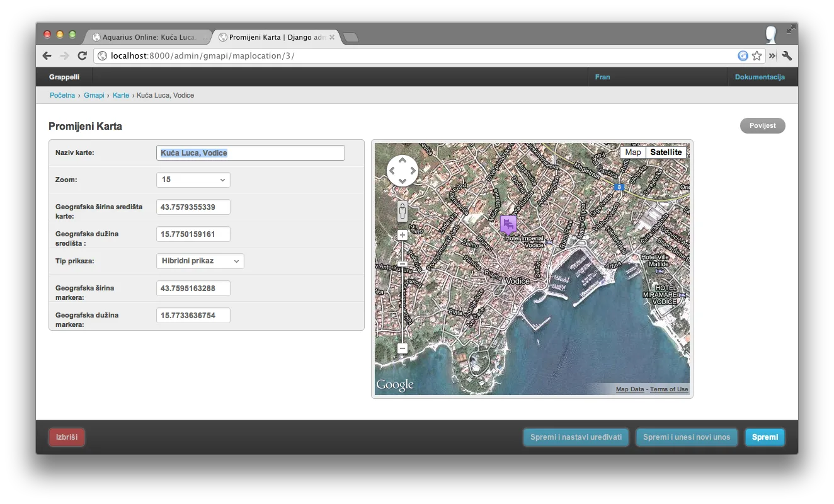Switch map view to Map mode

[x=633, y=152]
